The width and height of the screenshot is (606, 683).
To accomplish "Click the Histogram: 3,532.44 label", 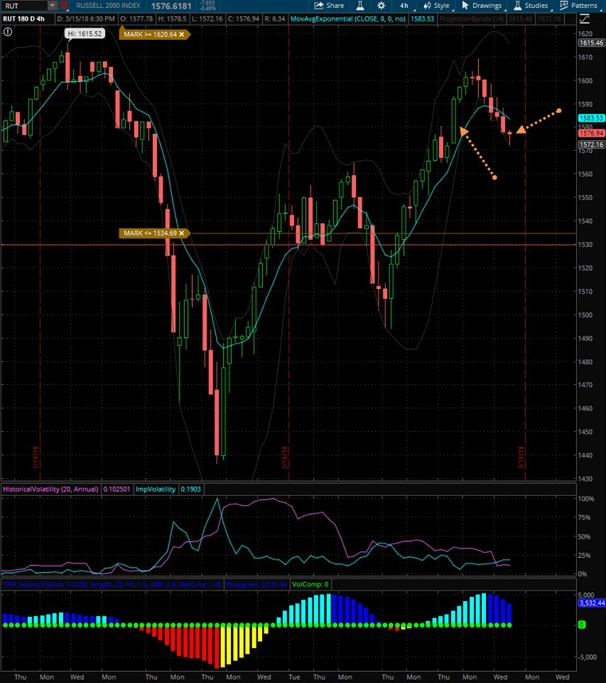I will (257, 584).
